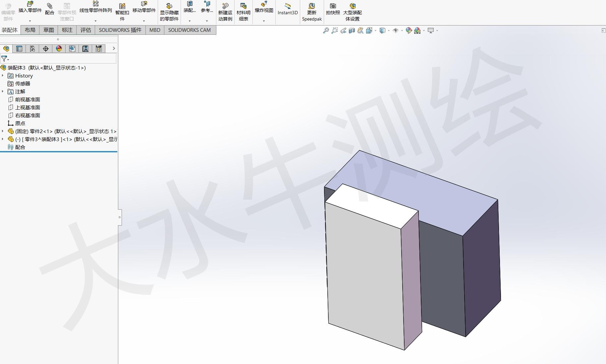Expand the History tree node

3,76
